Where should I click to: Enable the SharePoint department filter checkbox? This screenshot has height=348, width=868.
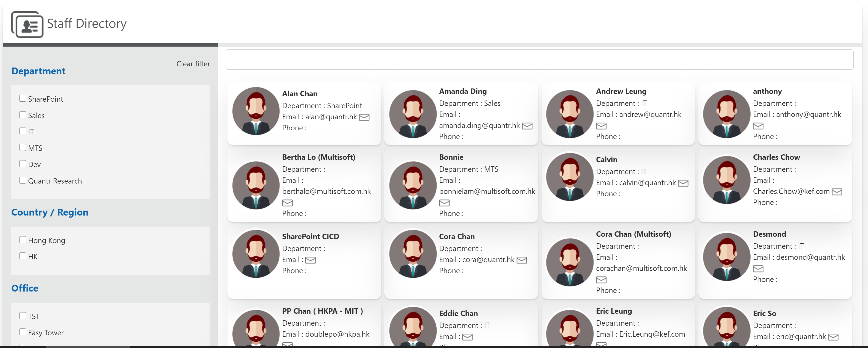[x=23, y=98]
